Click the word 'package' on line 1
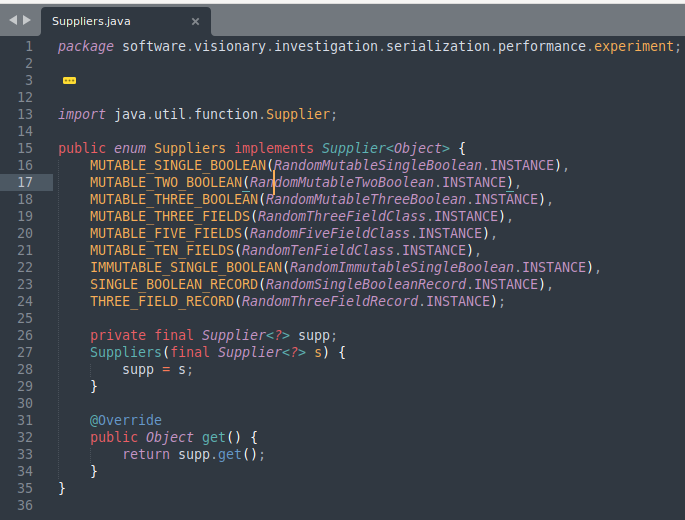Image resolution: width=685 pixels, height=520 pixels. pyautogui.click(x=86, y=47)
